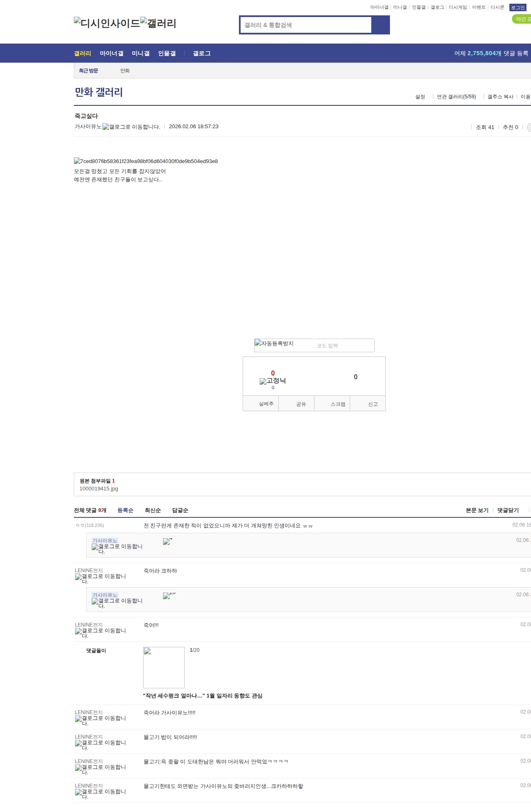Click the 갤러리 logo image next to 디시인사이드
Screen dimensions: 531x812
coord(158,23)
